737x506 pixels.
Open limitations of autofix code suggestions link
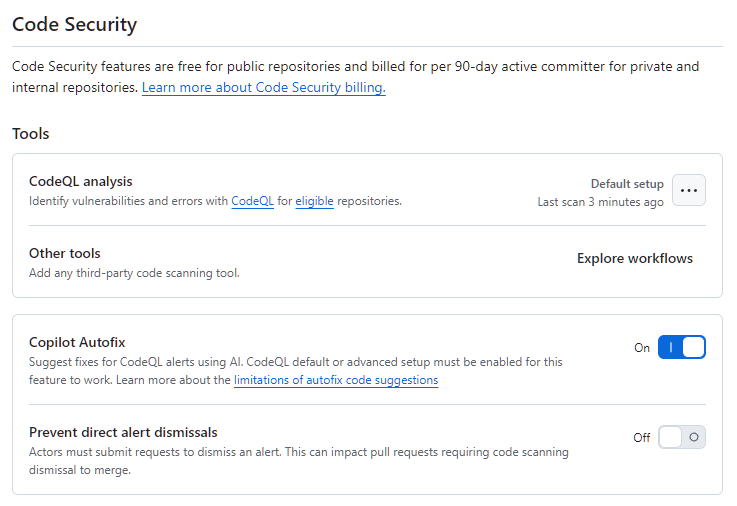click(336, 380)
